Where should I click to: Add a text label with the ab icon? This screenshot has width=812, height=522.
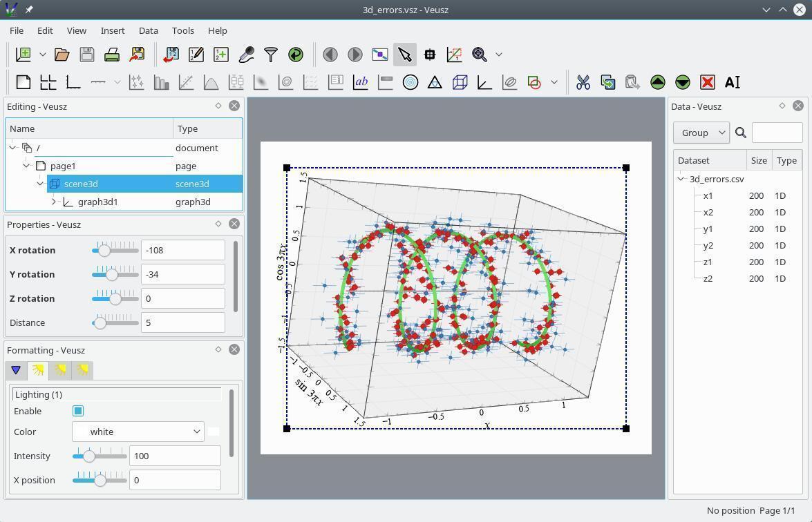(x=361, y=82)
